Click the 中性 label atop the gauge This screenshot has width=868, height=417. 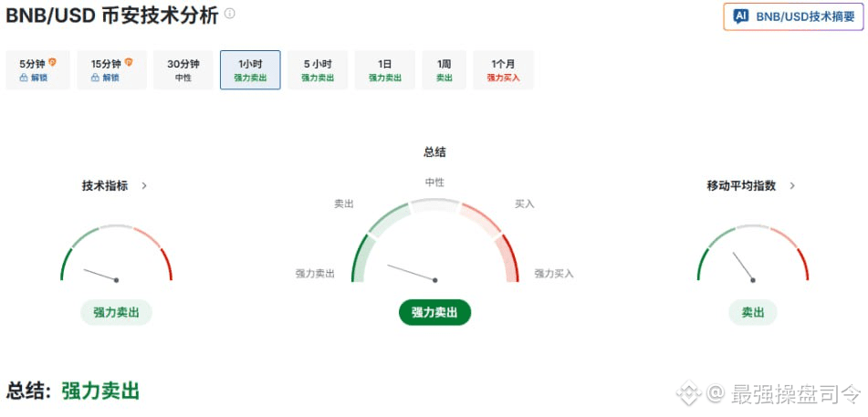pyautogui.click(x=434, y=182)
